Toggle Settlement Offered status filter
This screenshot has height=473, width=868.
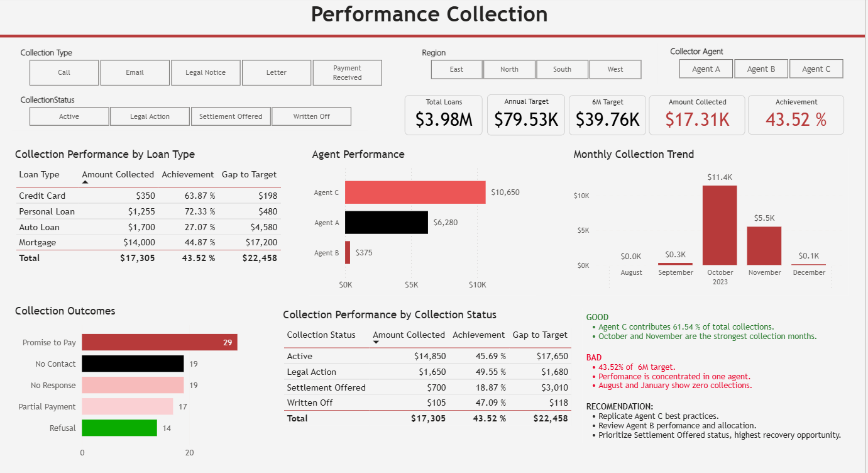(231, 116)
